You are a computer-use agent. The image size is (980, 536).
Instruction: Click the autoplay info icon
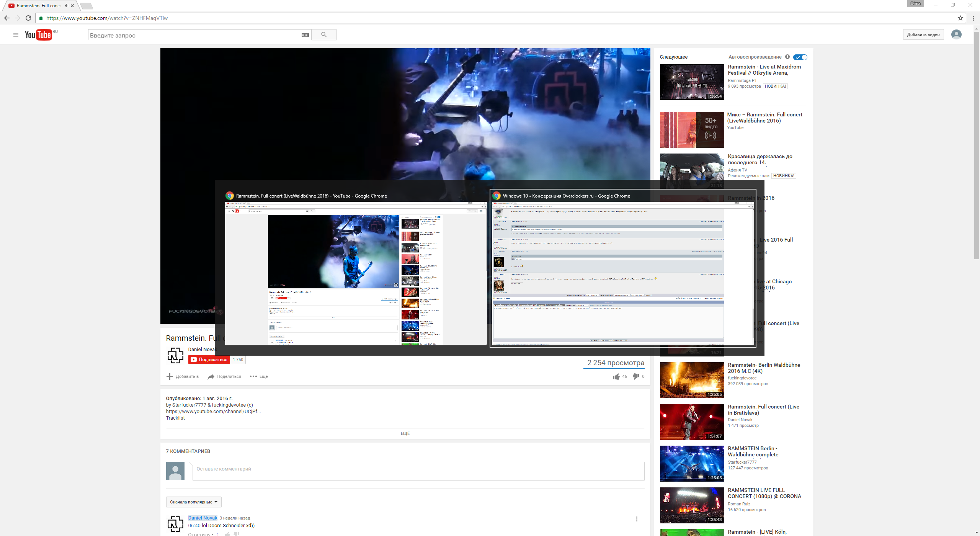787,57
